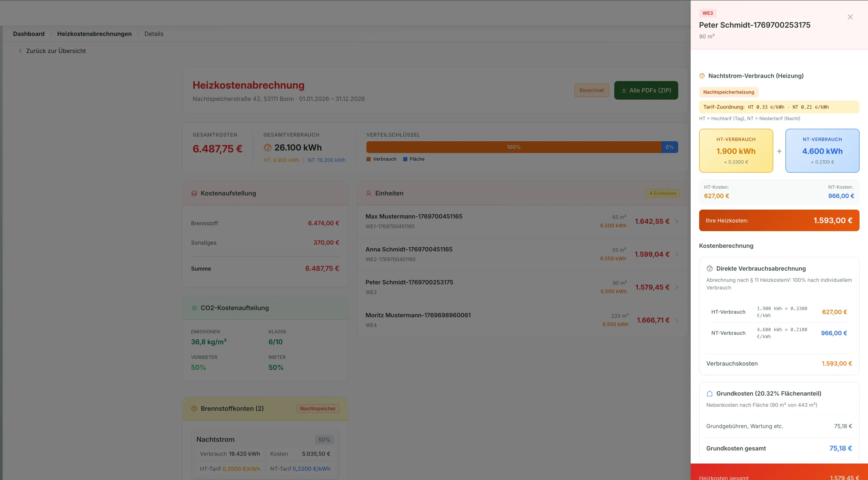Toggle the Fläche legend square
Screen dimensions: 868x480
coord(405,159)
